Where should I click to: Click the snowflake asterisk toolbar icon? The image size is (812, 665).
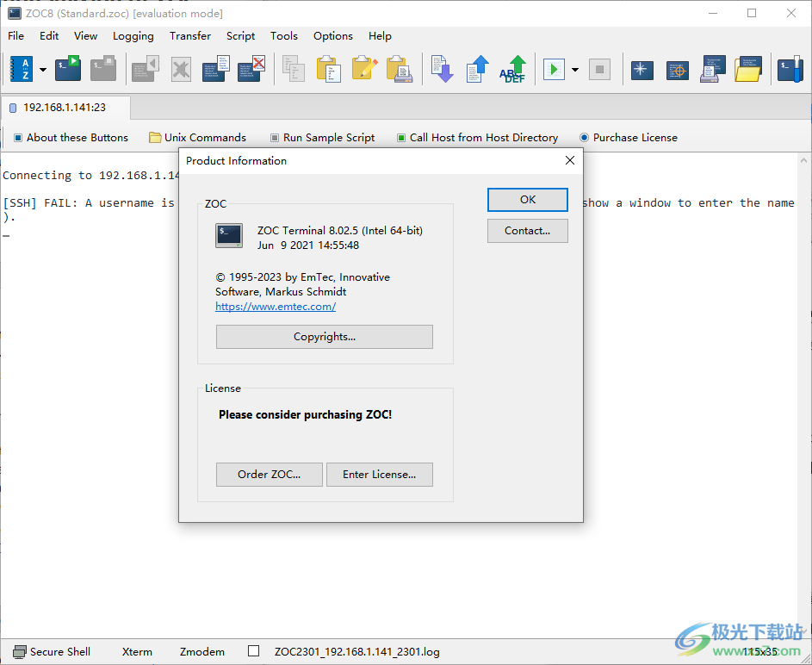click(642, 70)
